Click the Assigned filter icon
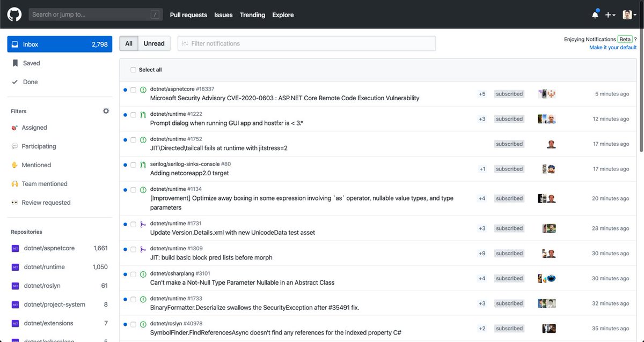This screenshot has width=644, height=342. 15,128
